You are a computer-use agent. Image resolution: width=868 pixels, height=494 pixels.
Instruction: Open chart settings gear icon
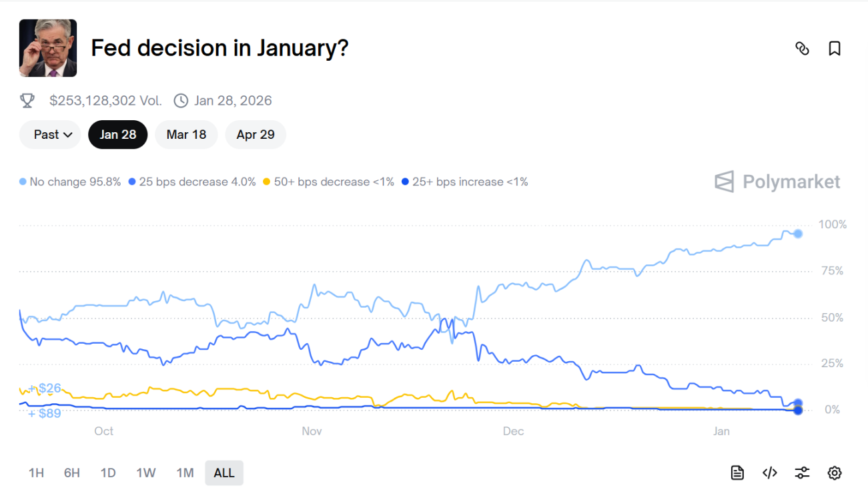click(834, 473)
